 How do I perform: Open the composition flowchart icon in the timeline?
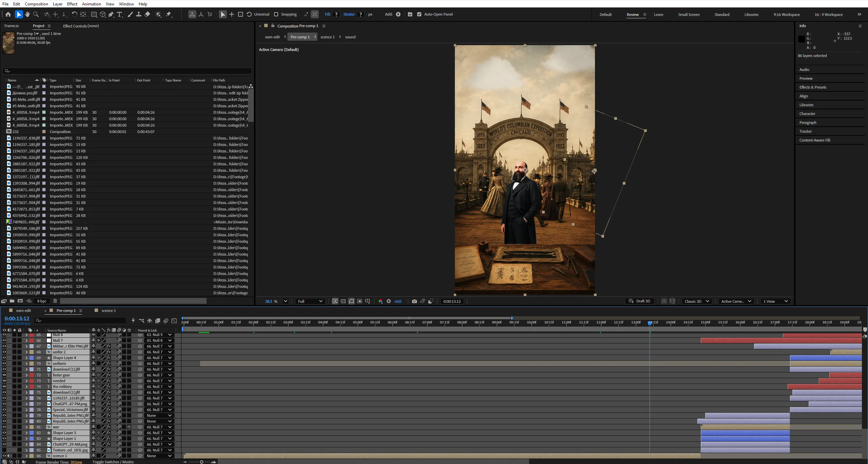point(141,320)
